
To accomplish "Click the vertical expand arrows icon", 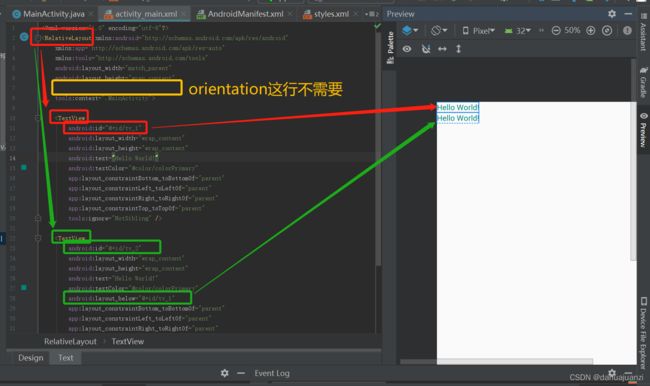I will point(458,49).
